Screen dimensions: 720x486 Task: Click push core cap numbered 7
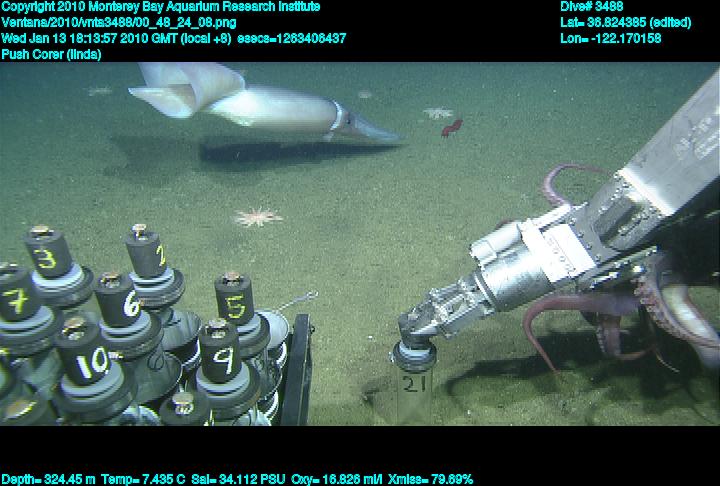tap(17, 293)
